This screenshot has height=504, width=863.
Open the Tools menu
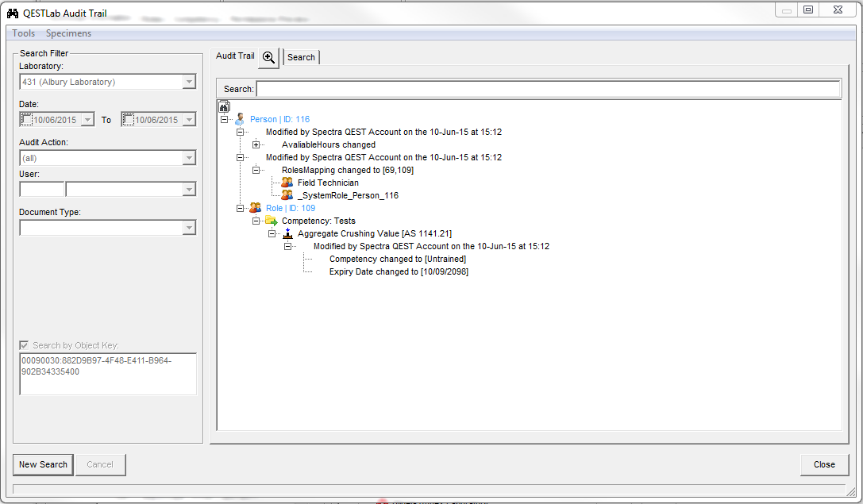23,33
